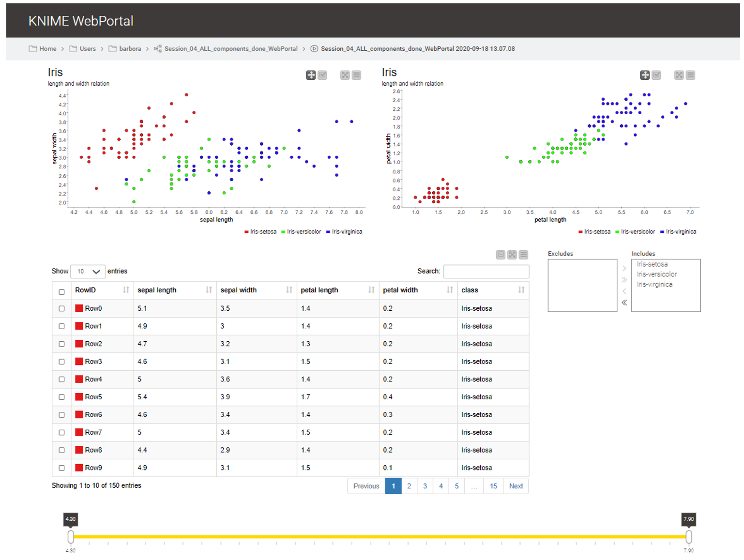Check the checkbox for Row7
The width and height of the screenshot is (744, 560).
tap(61, 432)
